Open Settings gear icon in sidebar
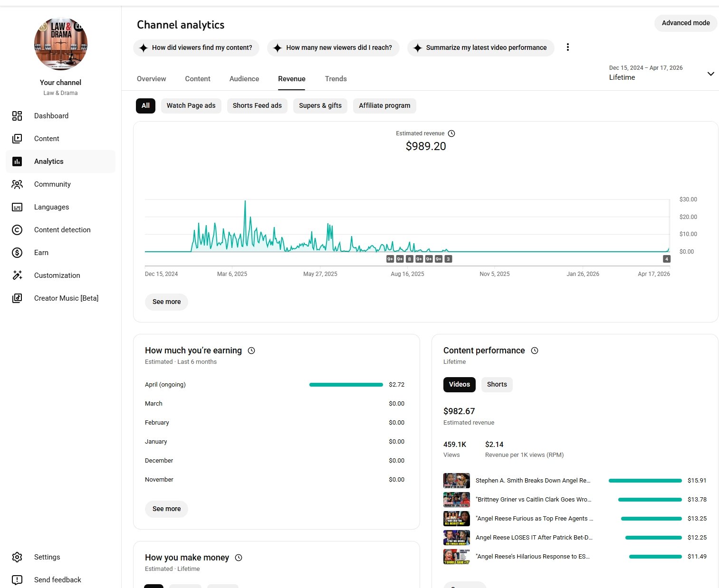The width and height of the screenshot is (719, 588). 17,557
